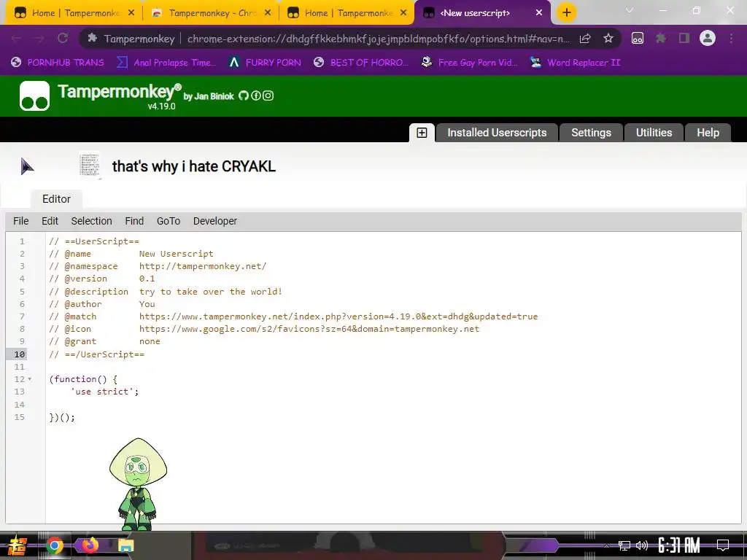
Task: Open the tab search chevron
Action: 630,10
